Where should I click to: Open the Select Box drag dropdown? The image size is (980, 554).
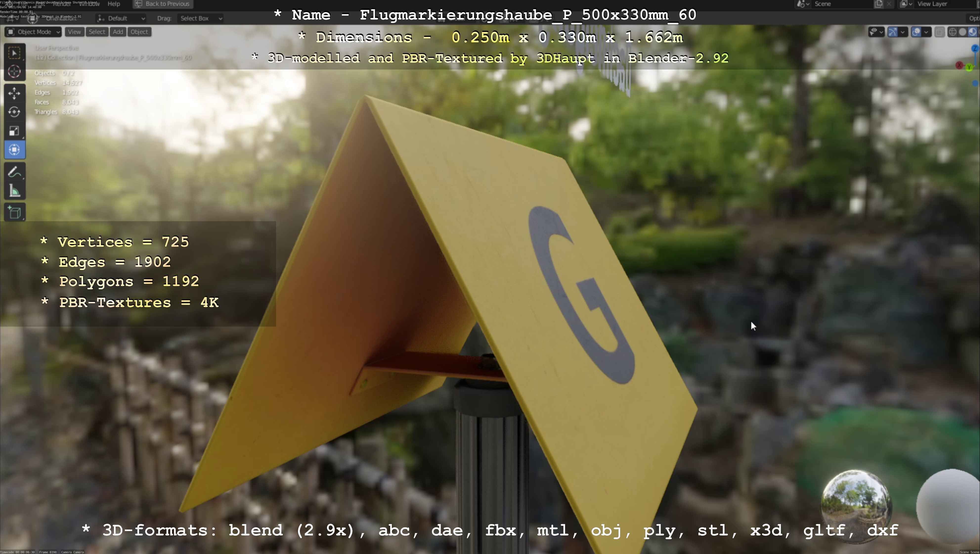[x=200, y=18]
